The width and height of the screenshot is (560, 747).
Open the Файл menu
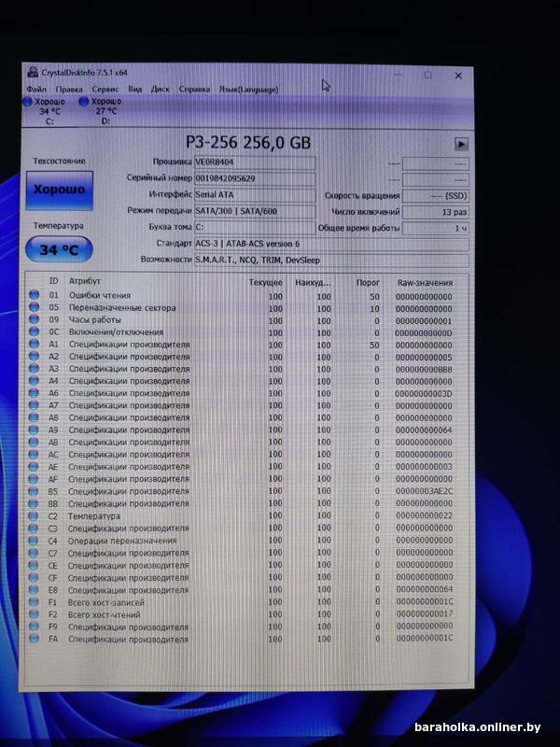click(36, 89)
